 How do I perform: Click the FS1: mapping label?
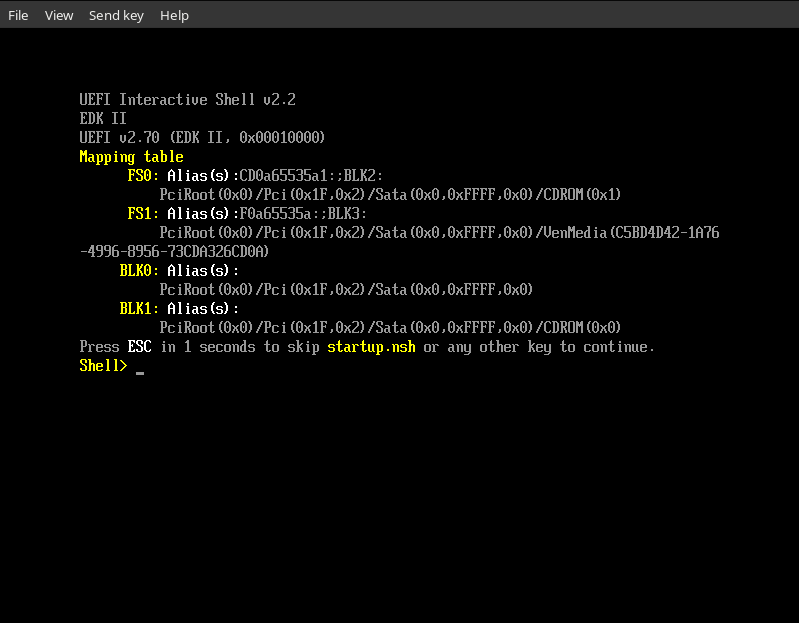pyautogui.click(x=143, y=214)
